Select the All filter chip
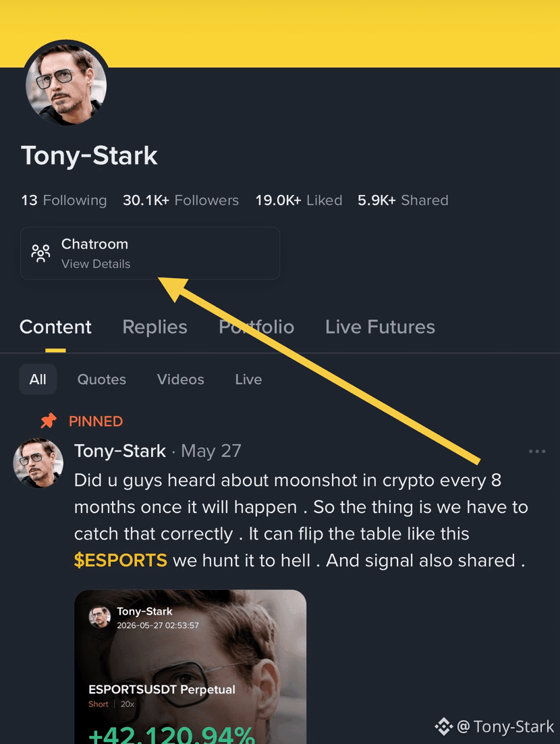Screen dimensions: 560x744 [38, 379]
